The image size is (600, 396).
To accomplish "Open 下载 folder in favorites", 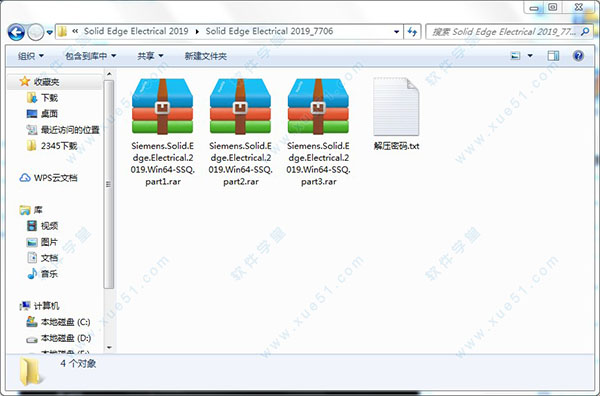I will coord(49,98).
